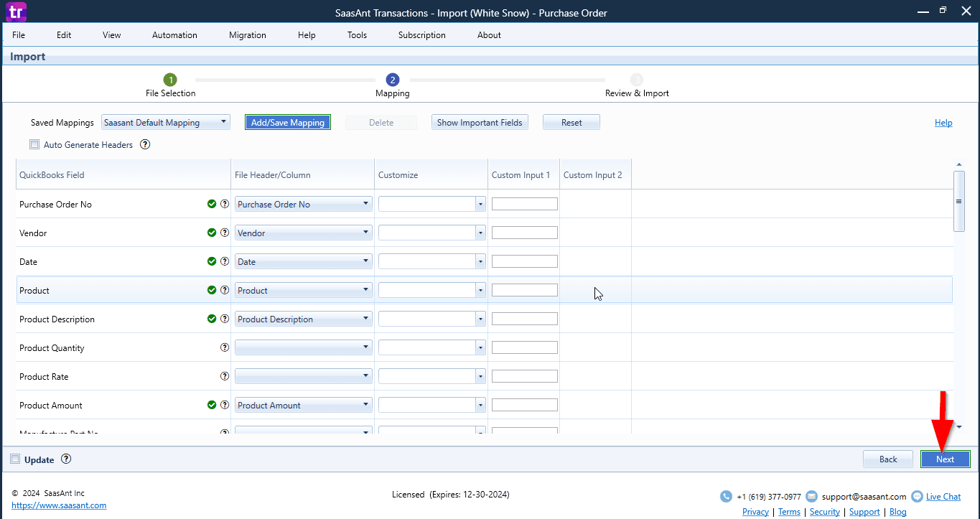The height and width of the screenshot is (519, 980).
Task: Open the Privacy link in footer
Action: (x=755, y=512)
